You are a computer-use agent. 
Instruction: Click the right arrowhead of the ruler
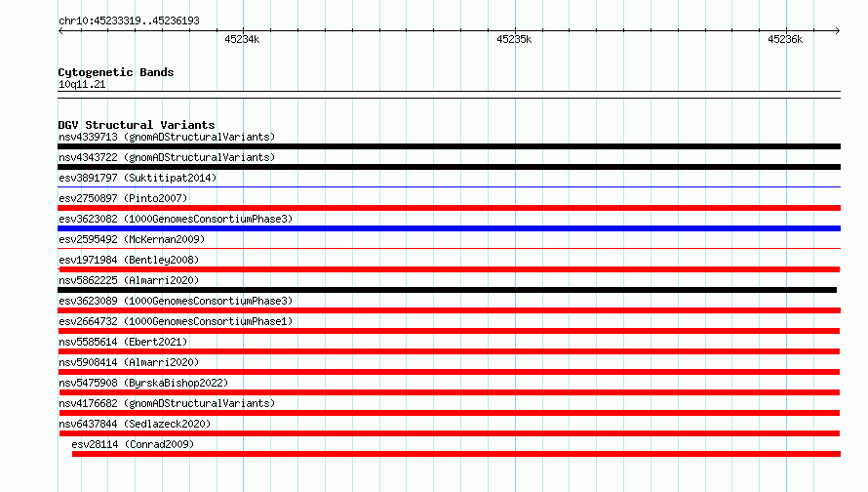(838, 31)
